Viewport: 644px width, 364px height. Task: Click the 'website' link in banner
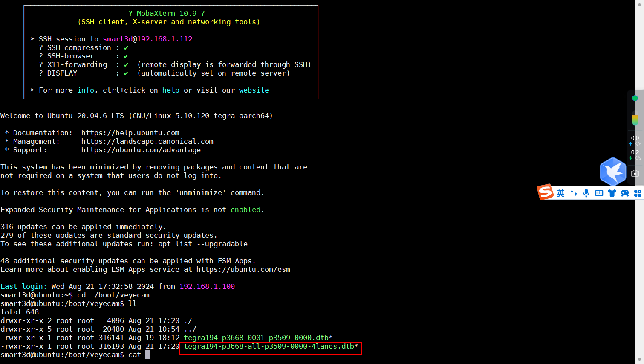(254, 90)
